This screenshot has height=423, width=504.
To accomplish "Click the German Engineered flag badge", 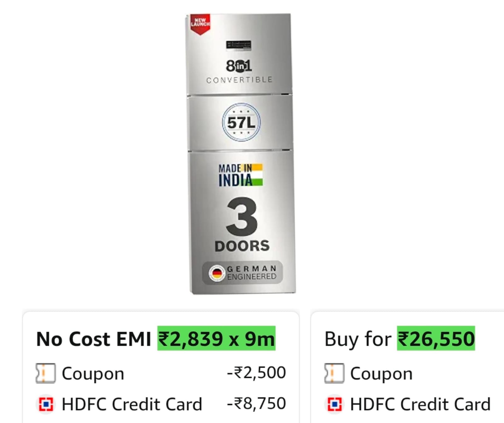I will pyautogui.click(x=243, y=273).
